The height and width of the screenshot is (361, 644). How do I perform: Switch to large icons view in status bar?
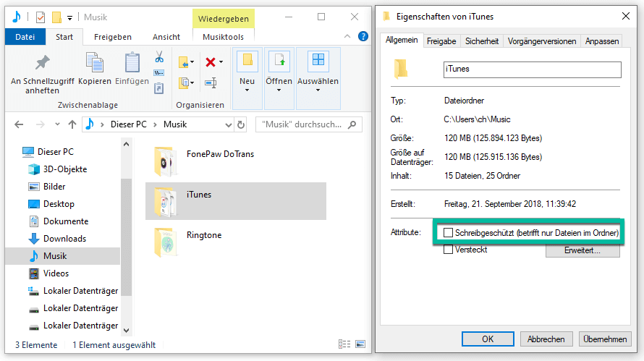pyautogui.click(x=360, y=344)
